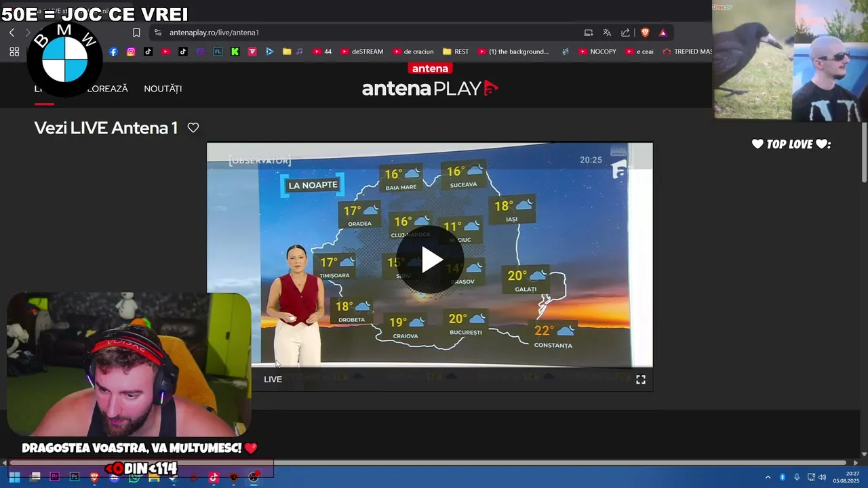Click the microphone tray icon
Viewport: 868px width, 488px height.
pos(797,478)
